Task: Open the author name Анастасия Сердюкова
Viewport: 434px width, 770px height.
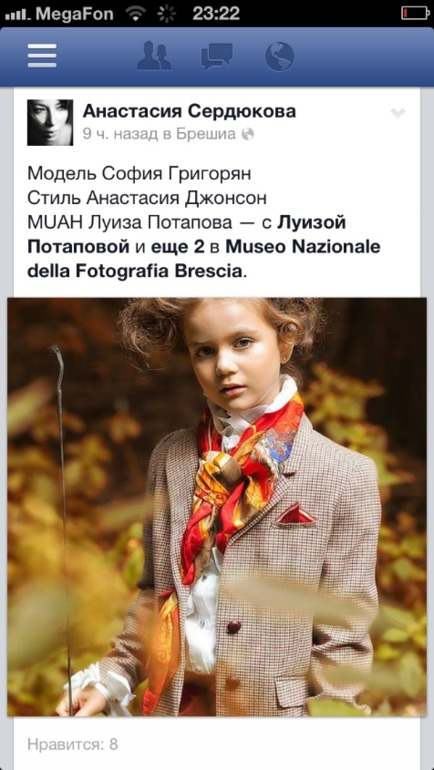Action: (x=189, y=111)
